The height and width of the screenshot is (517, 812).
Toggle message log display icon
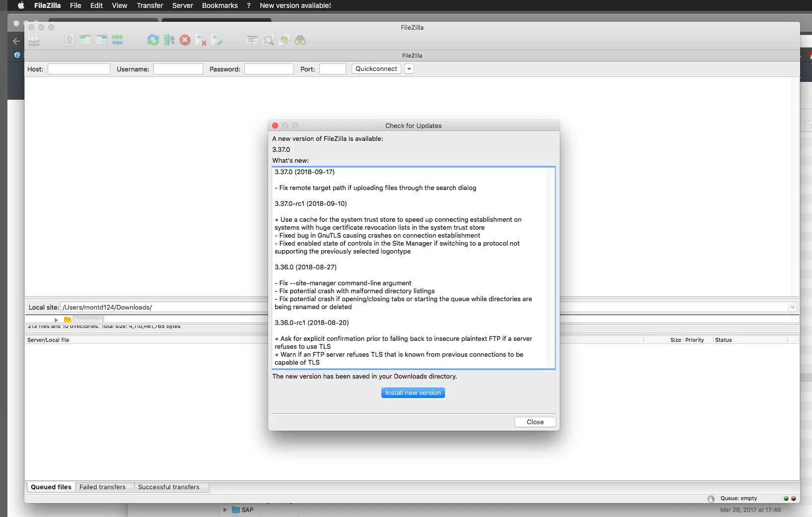pos(70,40)
